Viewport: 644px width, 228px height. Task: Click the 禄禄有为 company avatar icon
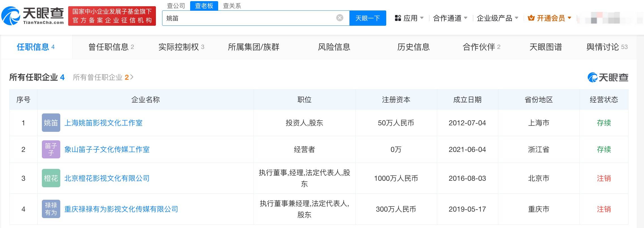click(51, 209)
